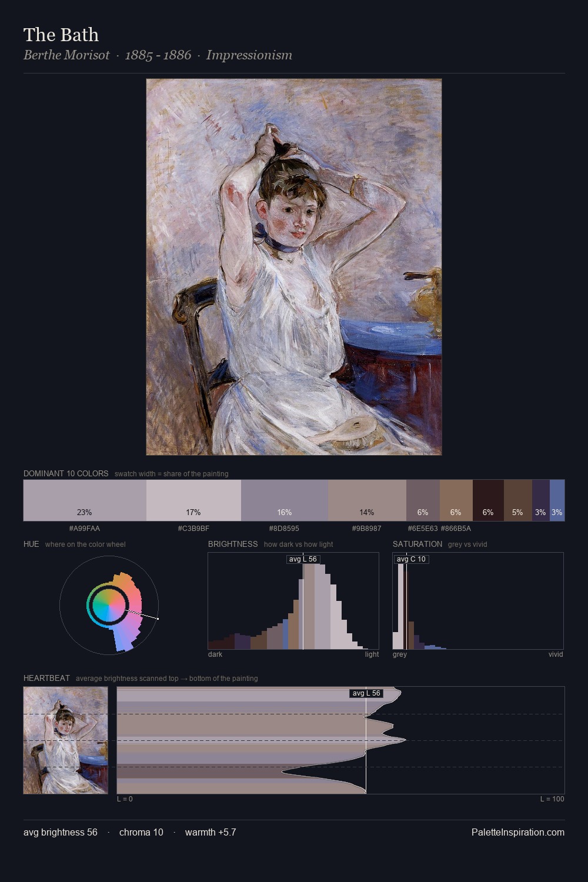
Task: Click the heartbeat chart avg L 56 label
Action: point(366,693)
